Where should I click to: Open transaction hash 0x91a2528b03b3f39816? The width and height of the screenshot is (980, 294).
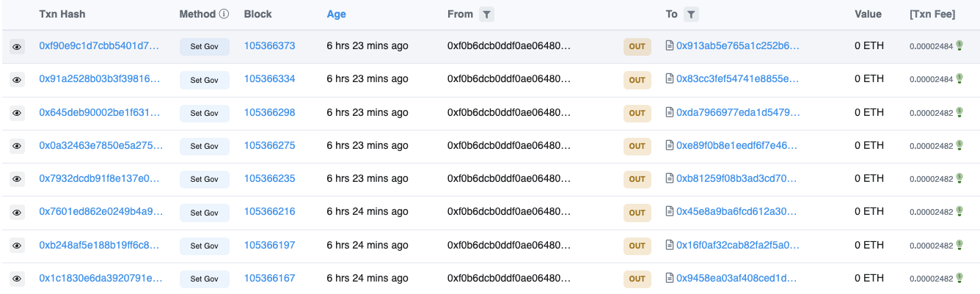point(99,78)
